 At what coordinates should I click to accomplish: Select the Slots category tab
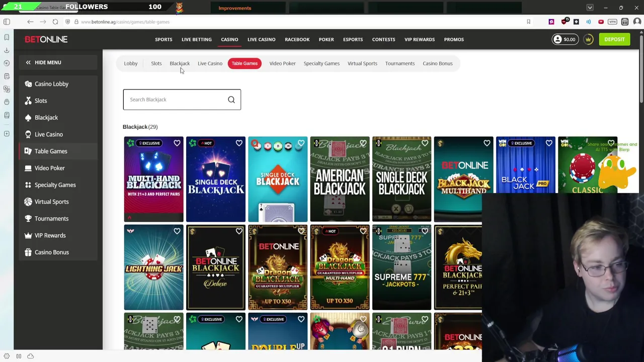point(156,63)
